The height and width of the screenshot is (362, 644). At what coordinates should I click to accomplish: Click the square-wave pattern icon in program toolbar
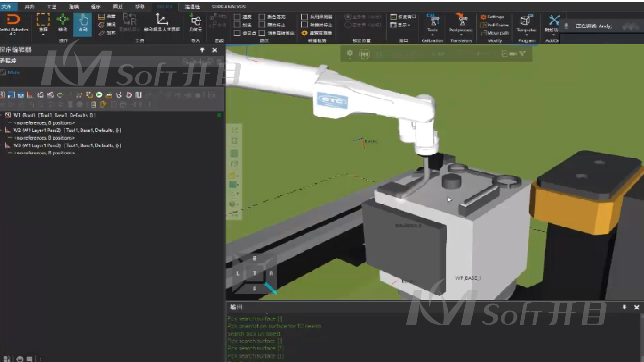(x=138, y=95)
